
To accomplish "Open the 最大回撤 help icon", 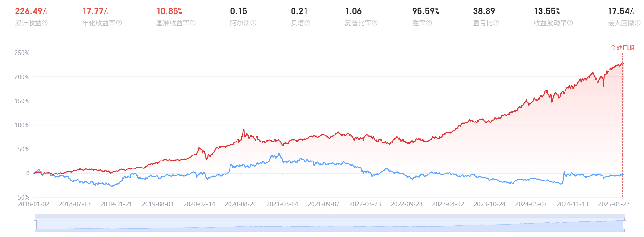I will [x=638, y=23].
